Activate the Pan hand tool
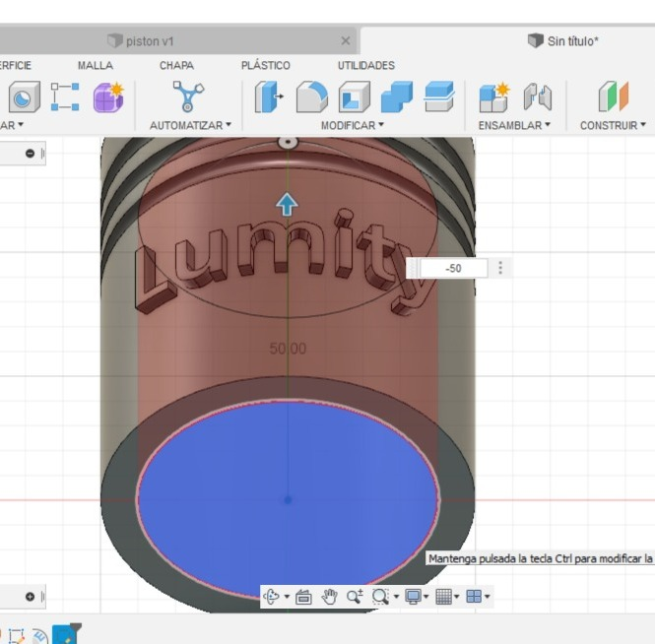The height and width of the screenshot is (644, 655). click(329, 597)
